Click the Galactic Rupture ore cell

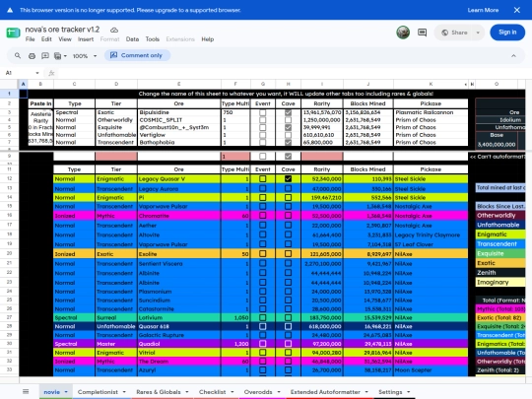(179, 335)
